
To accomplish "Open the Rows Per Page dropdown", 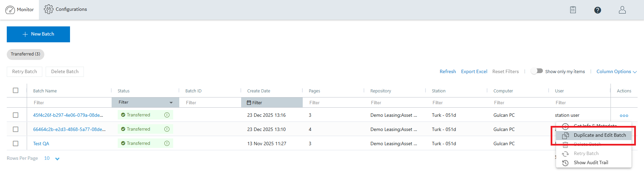I will (52, 158).
